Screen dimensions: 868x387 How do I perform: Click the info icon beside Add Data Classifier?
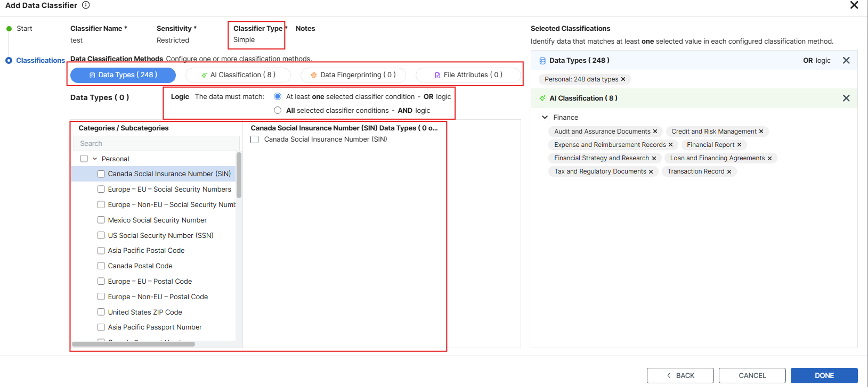pos(86,5)
